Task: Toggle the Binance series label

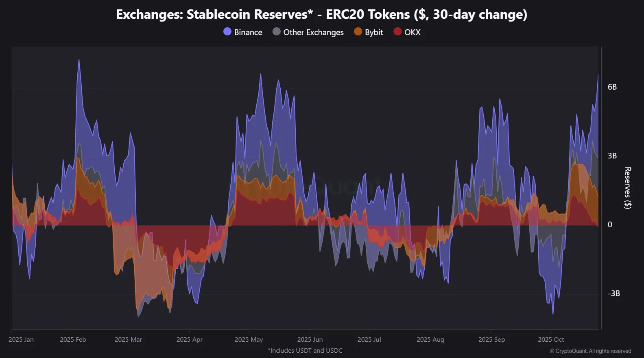Action: [x=248, y=32]
